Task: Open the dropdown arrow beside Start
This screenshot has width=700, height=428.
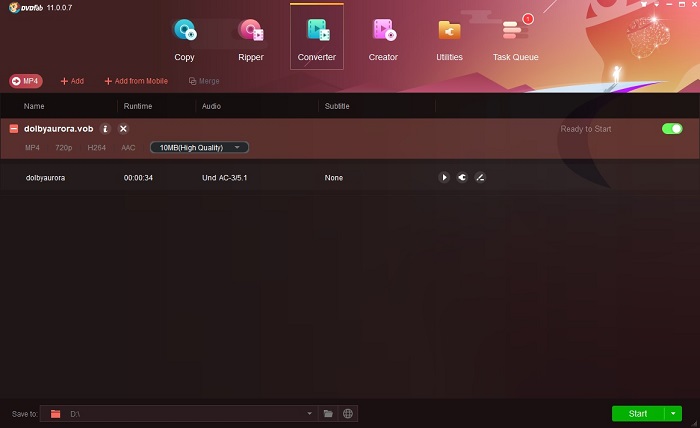Action: click(674, 413)
